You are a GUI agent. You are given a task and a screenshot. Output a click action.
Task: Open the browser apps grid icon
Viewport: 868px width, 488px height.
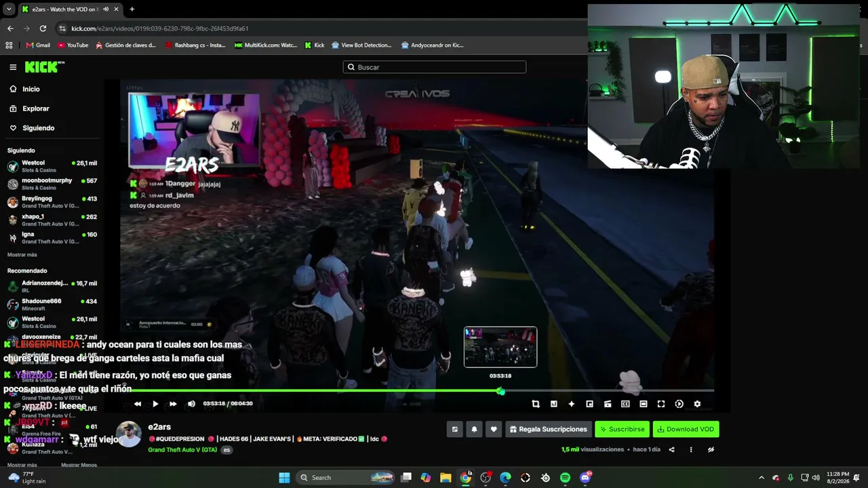pyautogui.click(x=9, y=45)
